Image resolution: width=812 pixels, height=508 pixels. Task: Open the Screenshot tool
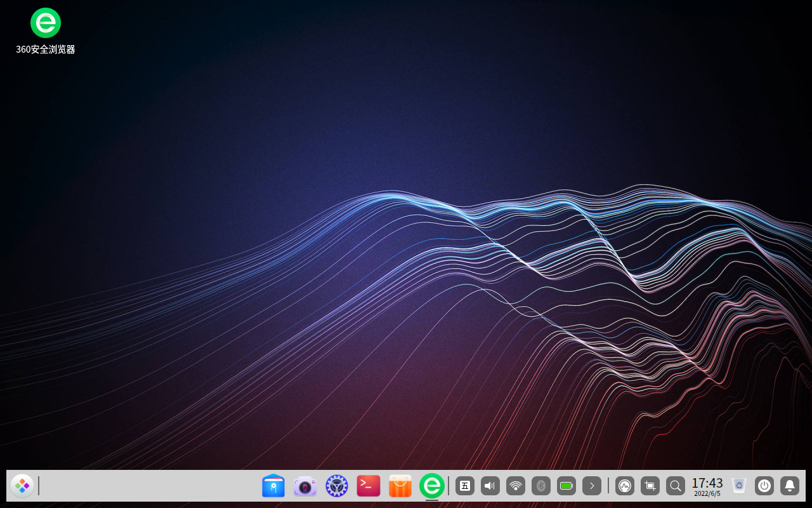click(x=650, y=486)
